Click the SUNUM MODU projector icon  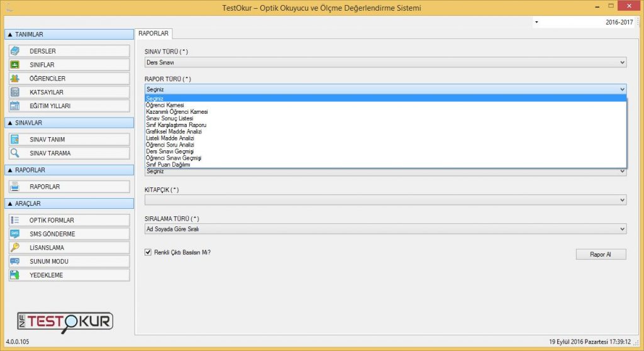15,261
